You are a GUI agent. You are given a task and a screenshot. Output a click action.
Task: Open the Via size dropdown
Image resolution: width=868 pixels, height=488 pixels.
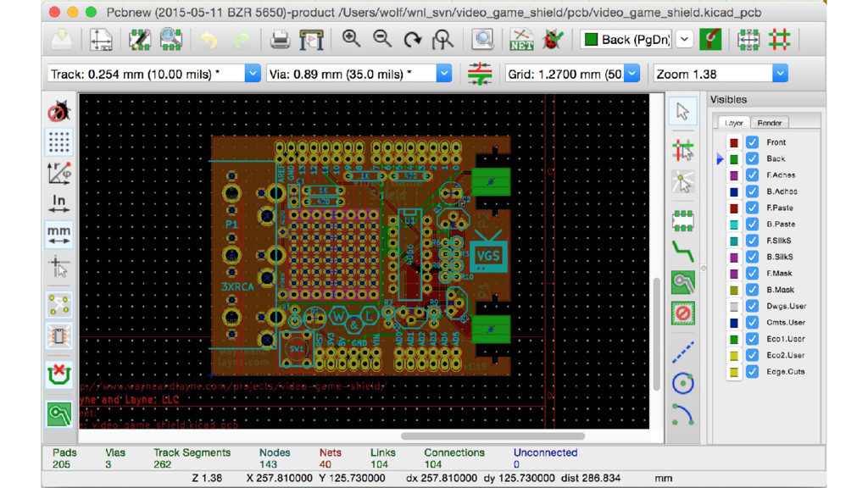pyautogui.click(x=443, y=74)
